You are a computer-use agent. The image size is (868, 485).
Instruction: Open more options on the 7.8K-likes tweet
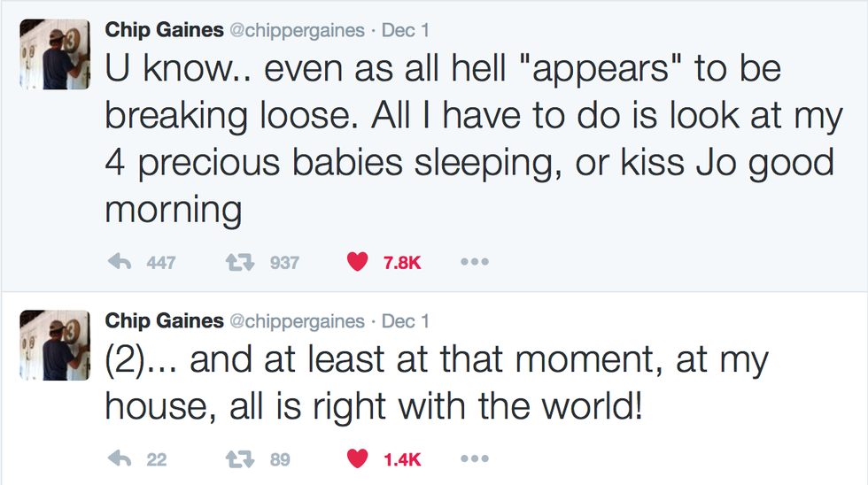point(475,263)
